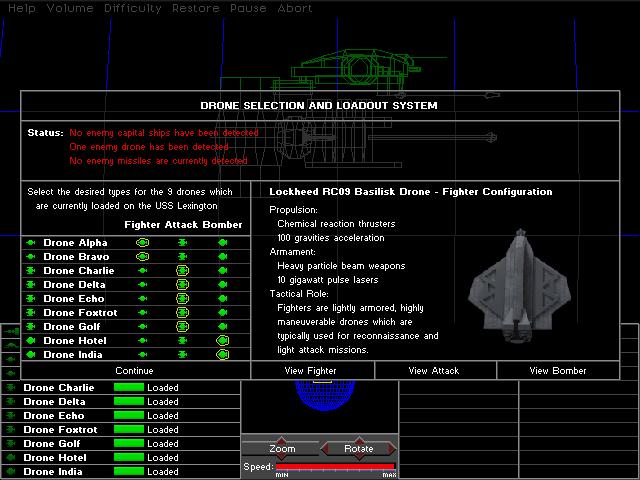Click the Rotate control button
This screenshot has width=640, height=480.
click(358, 449)
